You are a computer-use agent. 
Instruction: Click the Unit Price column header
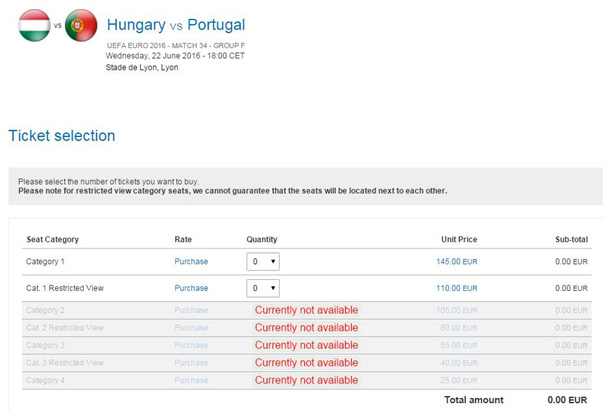point(459,240)
